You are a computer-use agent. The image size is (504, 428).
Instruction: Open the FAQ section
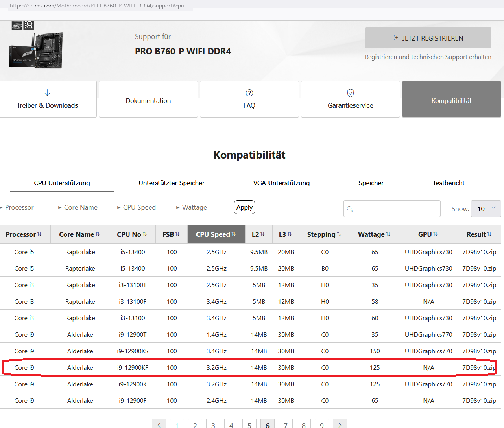click(249, 99)
